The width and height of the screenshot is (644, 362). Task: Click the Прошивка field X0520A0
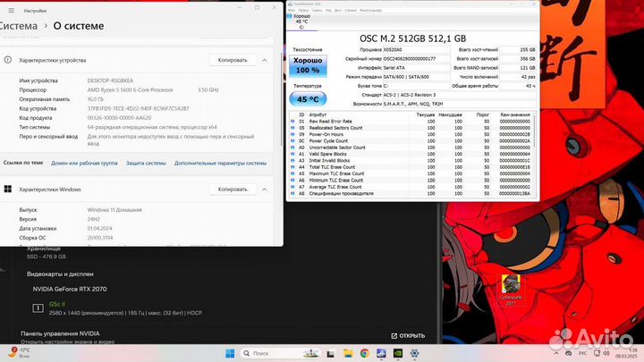tap(417, 50)
